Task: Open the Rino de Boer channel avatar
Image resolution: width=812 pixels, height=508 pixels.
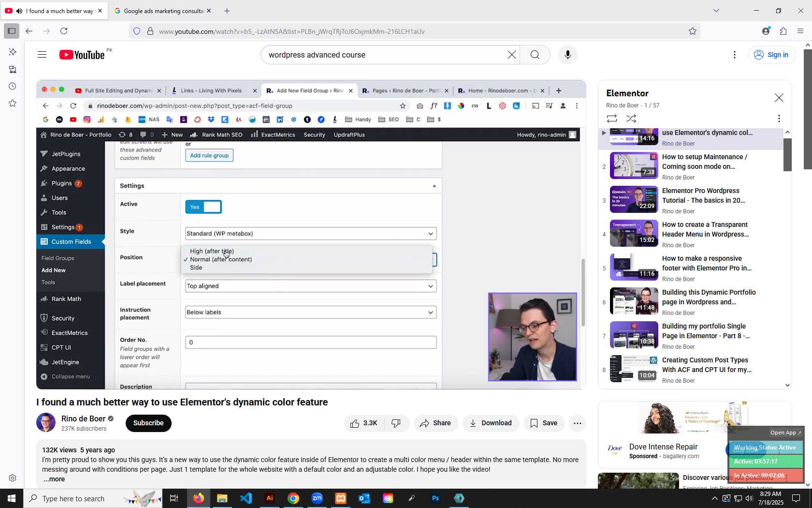Action: (46, 423)
